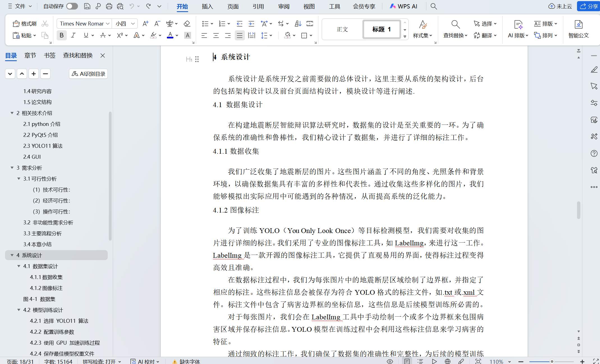The image size is (600, 364).
Task: Switch to the 审阅 tab
Action: [x=284, y=6]
